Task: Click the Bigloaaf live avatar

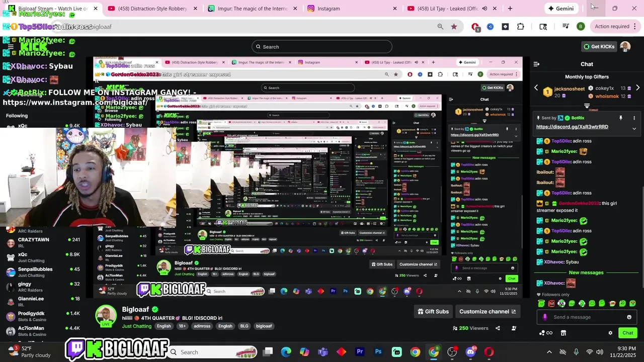Action: [x=106, y=316]
